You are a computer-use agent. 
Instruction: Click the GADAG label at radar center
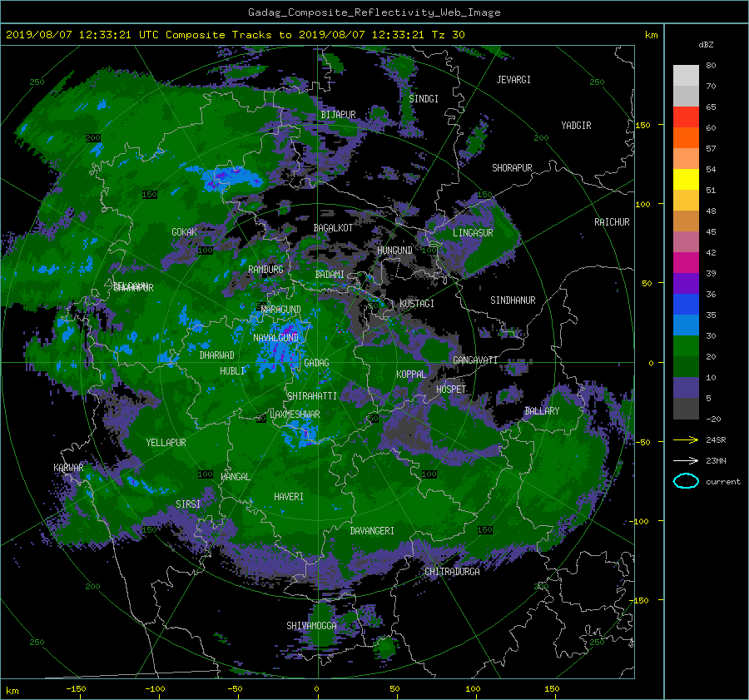point(316,363)
